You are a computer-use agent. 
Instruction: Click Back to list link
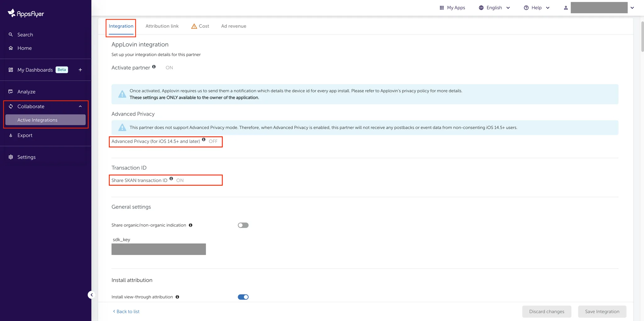(x=126, y=312)
